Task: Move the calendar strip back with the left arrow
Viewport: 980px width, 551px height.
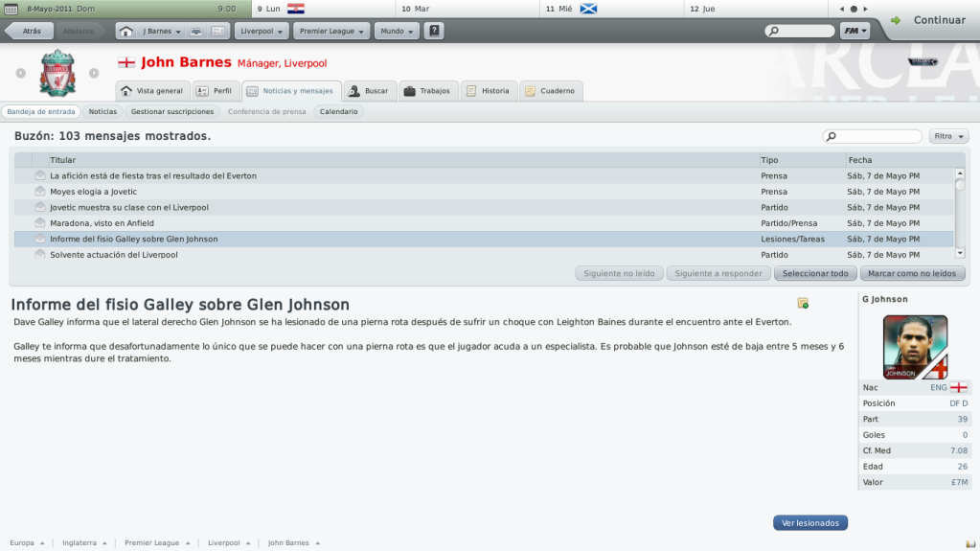Action: (842, 9)
